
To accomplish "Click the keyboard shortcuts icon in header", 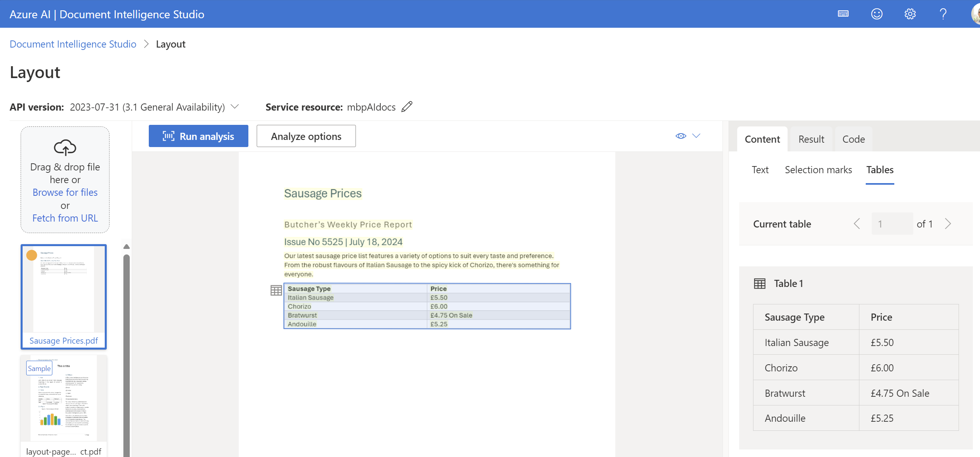I will (843, 14).
